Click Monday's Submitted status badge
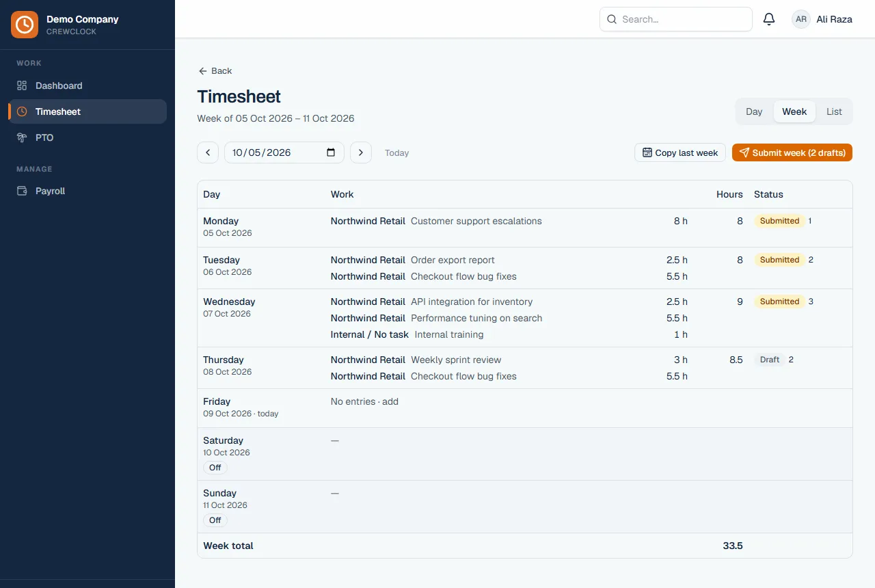This screenshot has height=588, width=875. coord(779,221)
